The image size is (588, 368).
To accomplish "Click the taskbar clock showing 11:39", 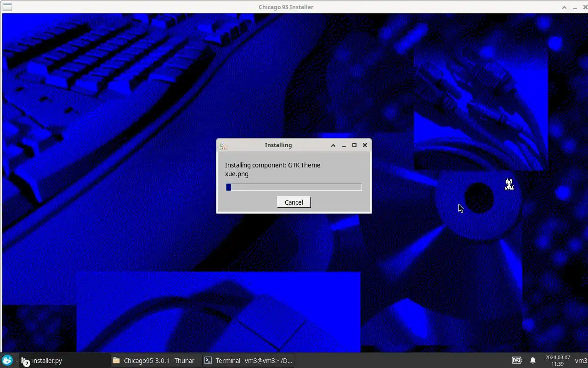I will click(x=557, y=361).
